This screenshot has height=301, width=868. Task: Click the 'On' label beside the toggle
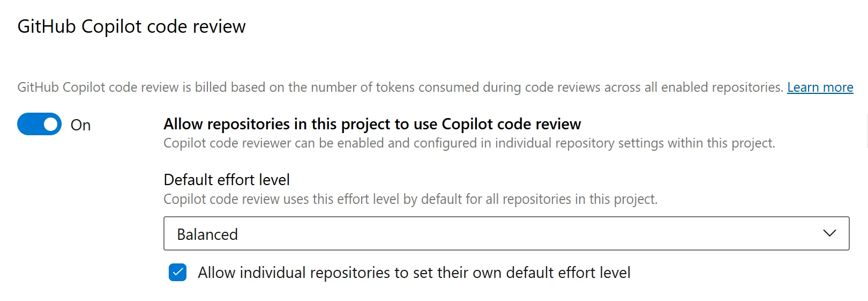[x=80, y=125]
